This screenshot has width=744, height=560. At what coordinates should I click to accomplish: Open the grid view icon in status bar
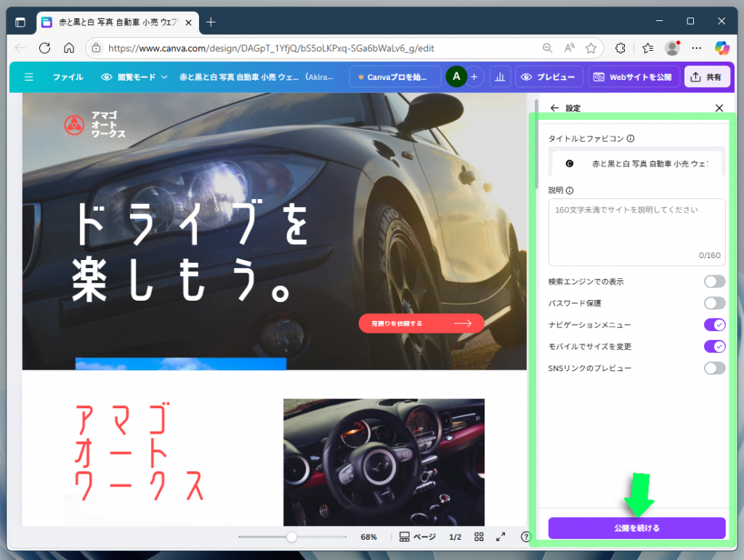pyautogui.click(x=479, y=537)
